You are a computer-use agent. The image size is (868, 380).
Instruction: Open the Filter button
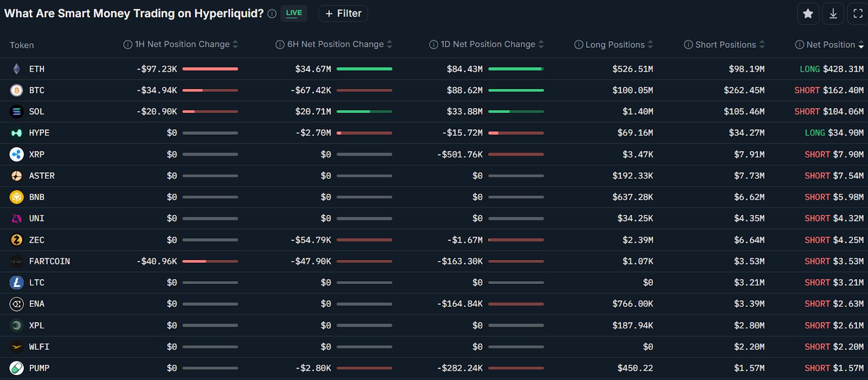point(343,13)
